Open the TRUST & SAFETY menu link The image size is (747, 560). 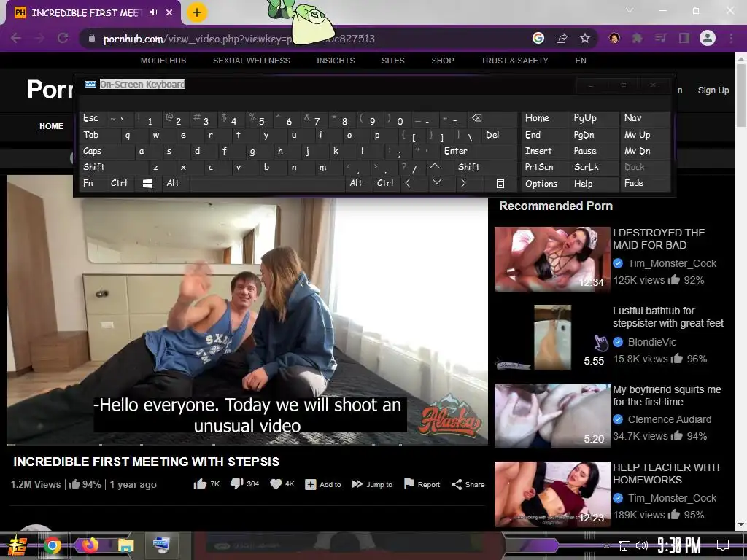(x=514, y=61)
